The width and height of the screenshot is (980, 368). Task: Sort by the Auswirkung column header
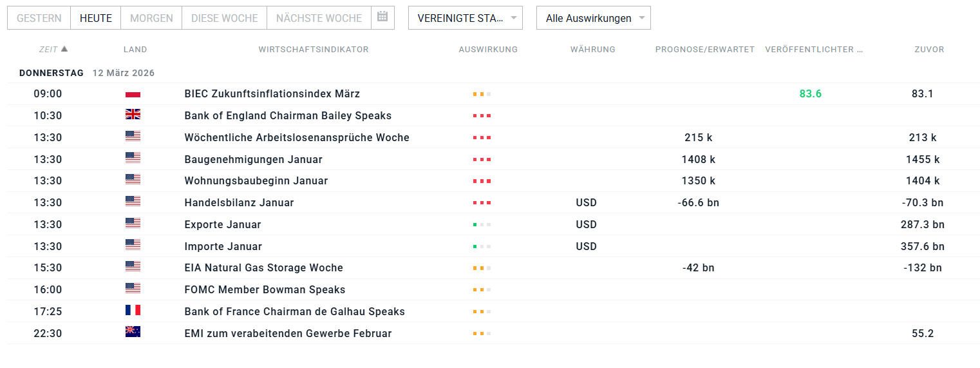pyautogui.click(x=488, y=49)
